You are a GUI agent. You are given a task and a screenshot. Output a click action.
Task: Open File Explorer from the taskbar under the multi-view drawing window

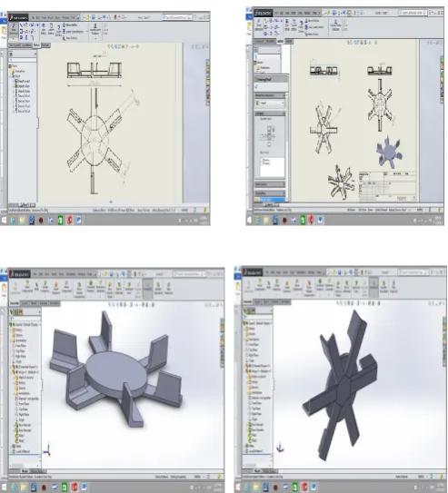(x=266, y=220)
